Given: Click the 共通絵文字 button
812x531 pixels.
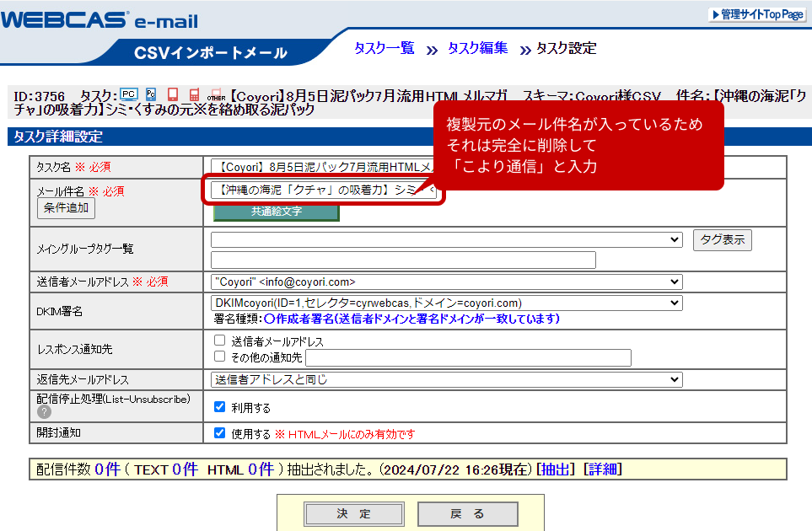Looking at the screenshot, I should coord(277,212).
